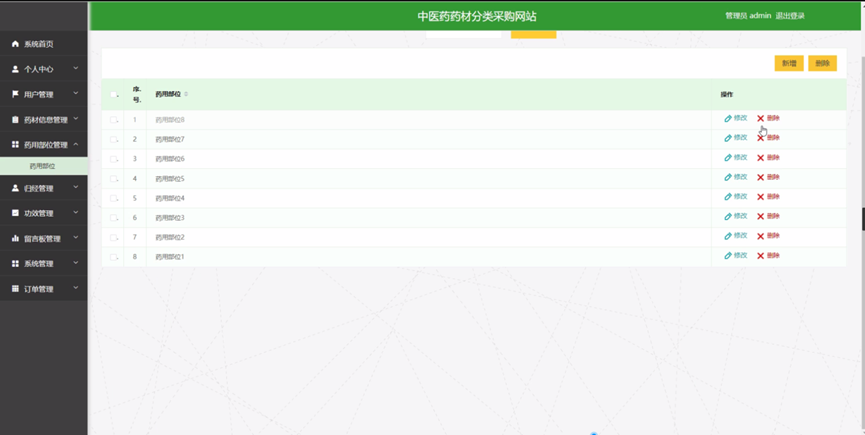Click the yellow 删除 batch button
Viewport: 865px width, 435px height.
coord(823,63)
